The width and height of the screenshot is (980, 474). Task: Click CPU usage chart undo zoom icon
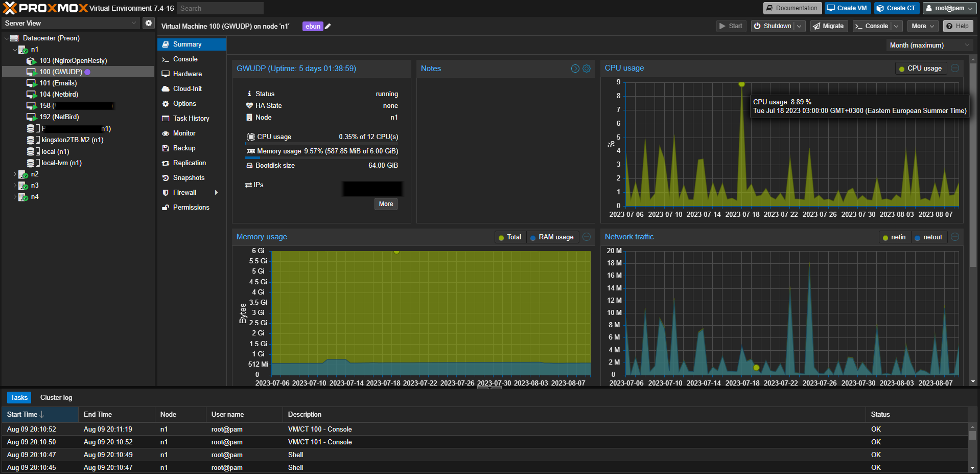(x=955, y=68)
